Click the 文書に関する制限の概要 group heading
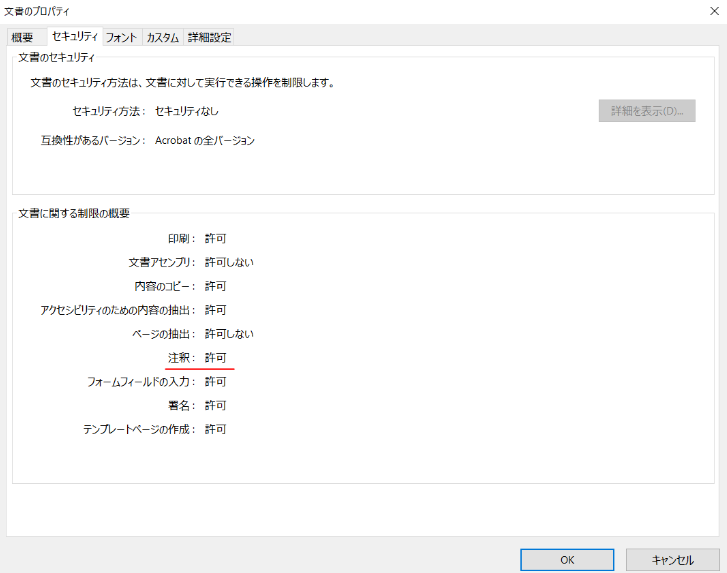This screenshot has width=727, height=573. point(74,213)
